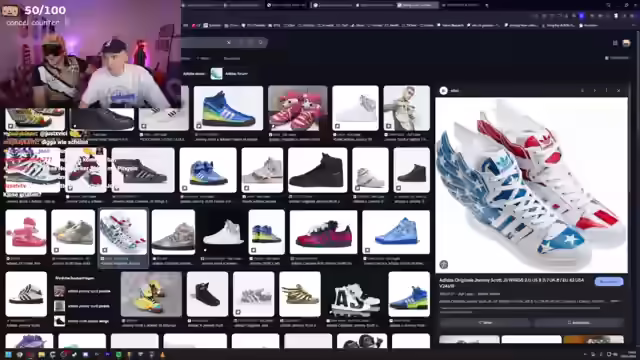Select the blue and green high-top in the first row

coord(228,108)
